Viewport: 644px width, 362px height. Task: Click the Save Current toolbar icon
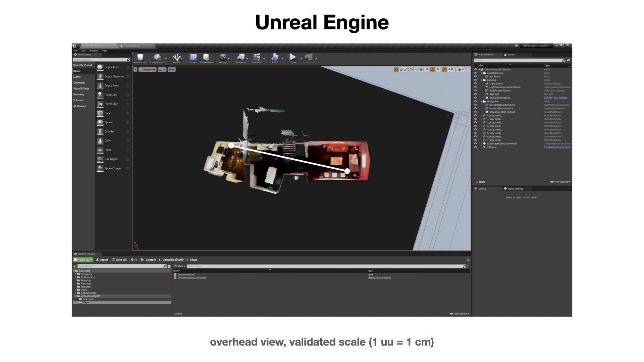(140, 58)
